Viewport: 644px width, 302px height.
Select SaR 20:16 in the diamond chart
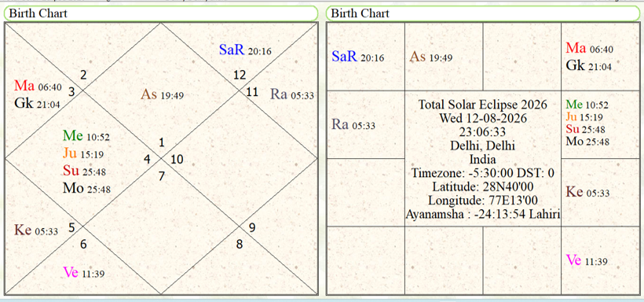click(x=245, y=50)
